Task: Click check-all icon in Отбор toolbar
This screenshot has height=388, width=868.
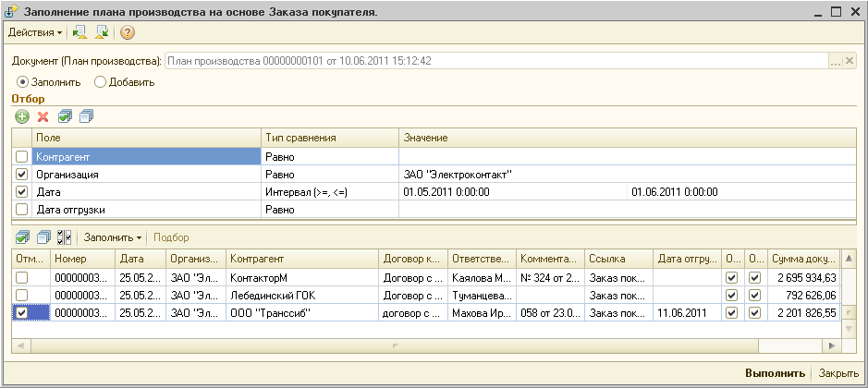Action: [x=65, y=116]
